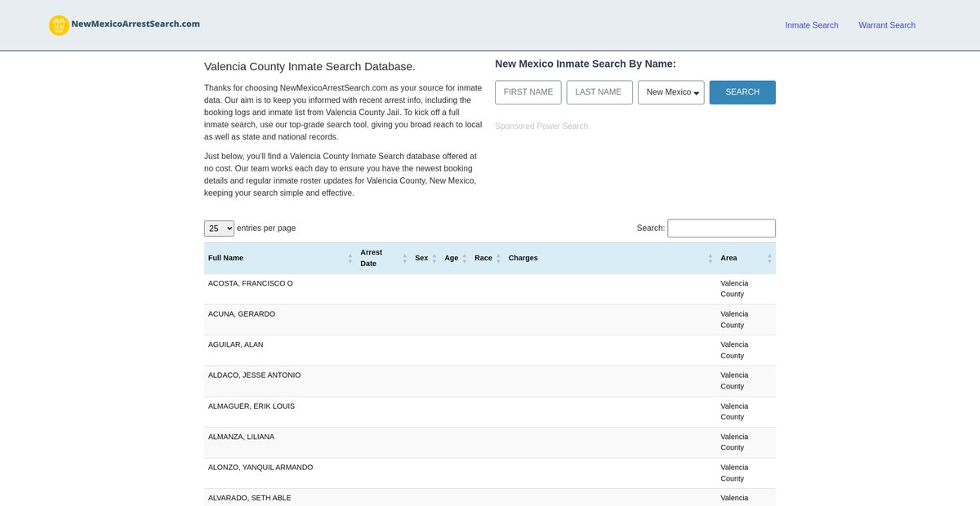The image size is (980, 506).
Task: Sort by Arrest Date column arrows
Action: (x=404, y=258)
